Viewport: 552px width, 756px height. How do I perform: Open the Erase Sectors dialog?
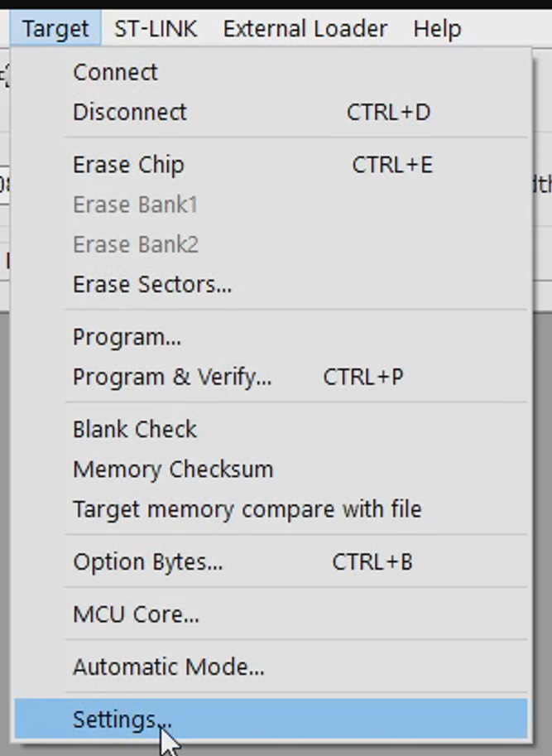pyautogui.click(x=152, y=285)
